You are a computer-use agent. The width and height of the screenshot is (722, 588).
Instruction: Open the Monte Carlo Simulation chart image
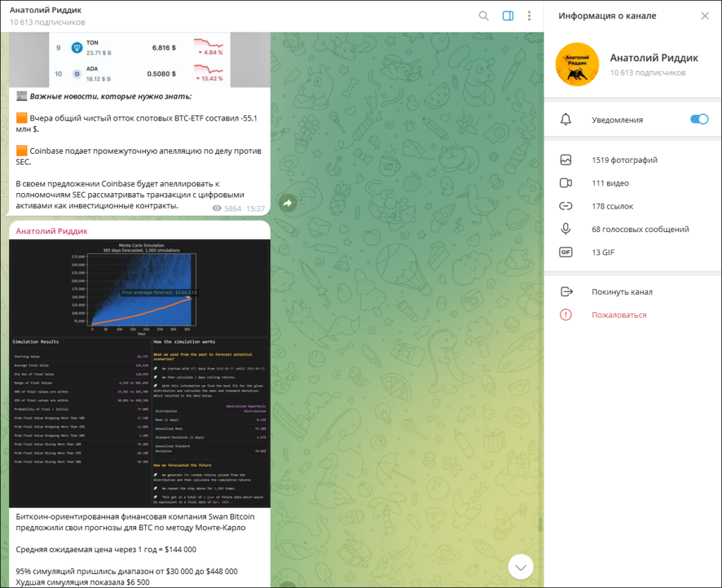point(140,373)
